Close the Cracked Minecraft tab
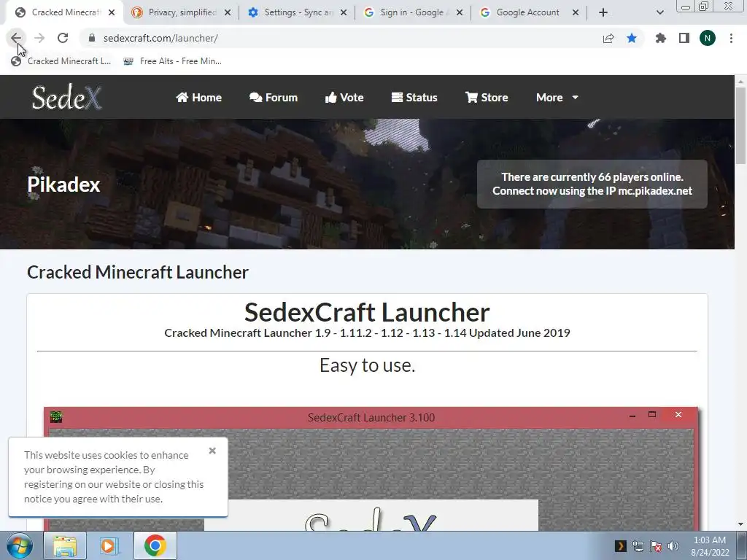The height and width of the screenshot is (560, 747). pos(112,12)
